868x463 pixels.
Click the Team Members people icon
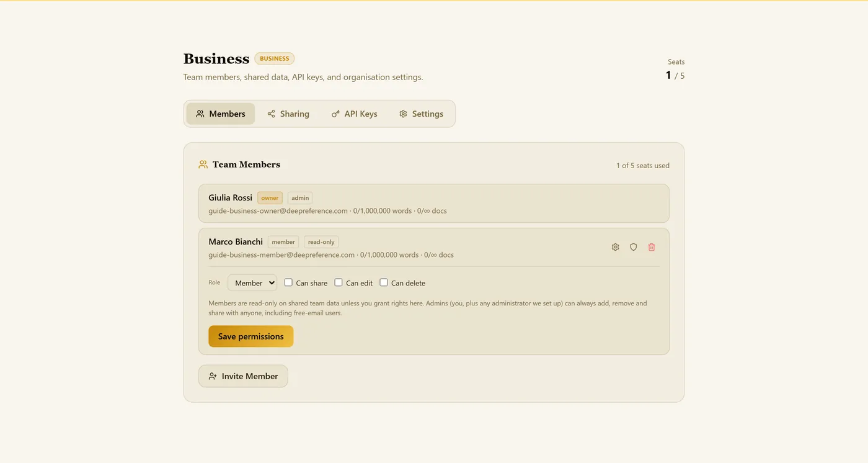pyautogui.click(x=203, y=164)
